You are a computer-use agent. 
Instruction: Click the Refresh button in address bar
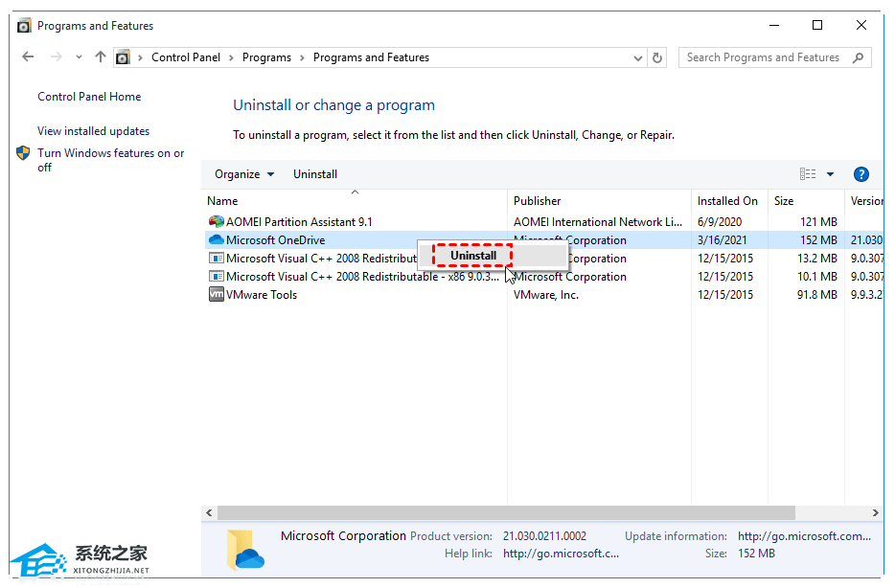657,57
